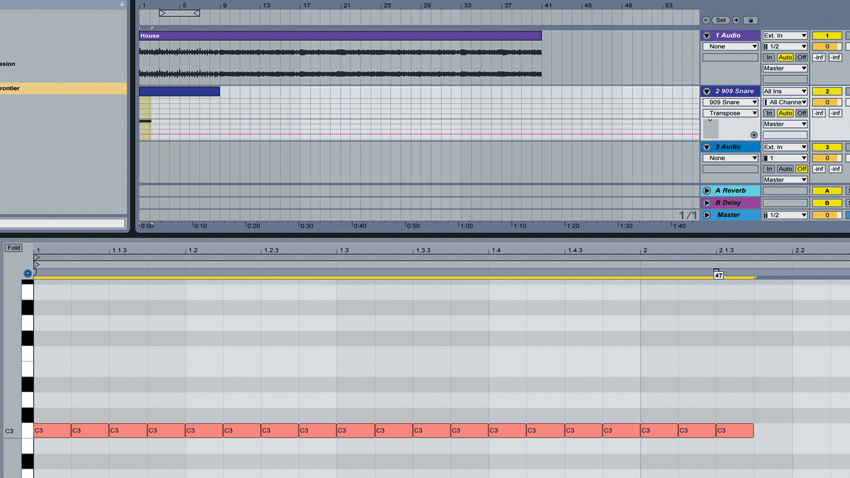Select the first C3 note in piano roll
Viewport: 850px width, 478px height.
pyautogui.click(x=52, y=430)
